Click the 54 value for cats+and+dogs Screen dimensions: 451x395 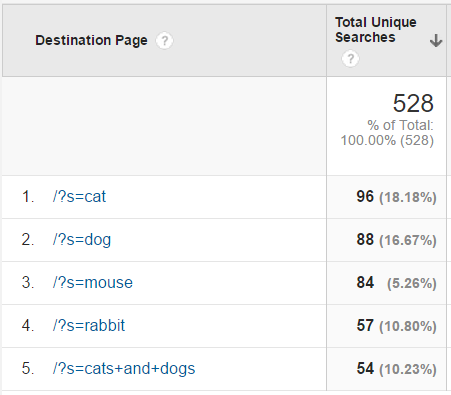pyautogui.click(x=365, y=368)
